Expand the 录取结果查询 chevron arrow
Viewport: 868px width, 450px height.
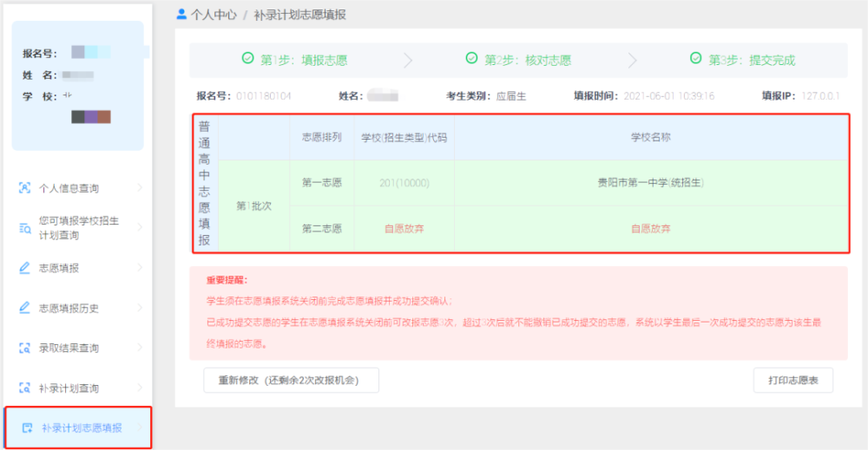[x=140, y=348]
